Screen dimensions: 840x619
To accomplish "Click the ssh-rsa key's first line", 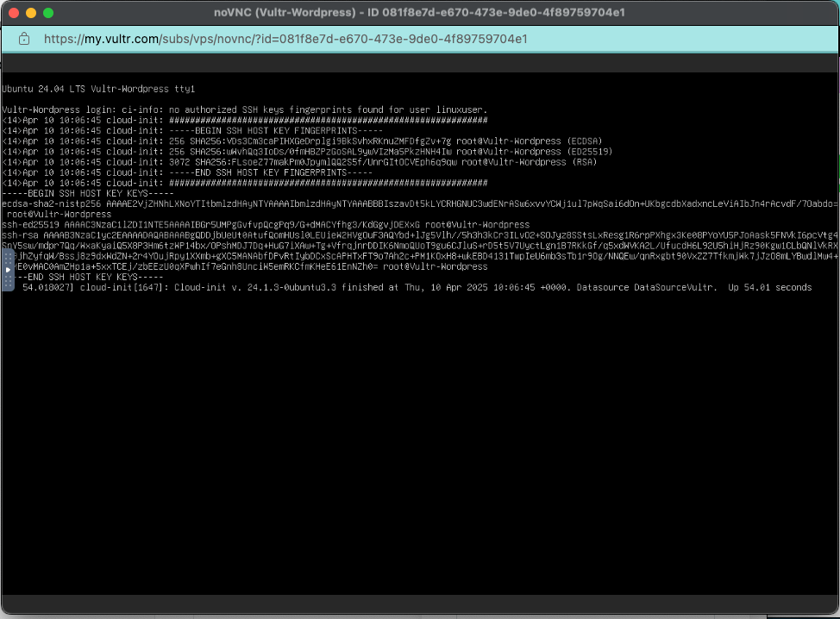I will click(x=420, y=235).
